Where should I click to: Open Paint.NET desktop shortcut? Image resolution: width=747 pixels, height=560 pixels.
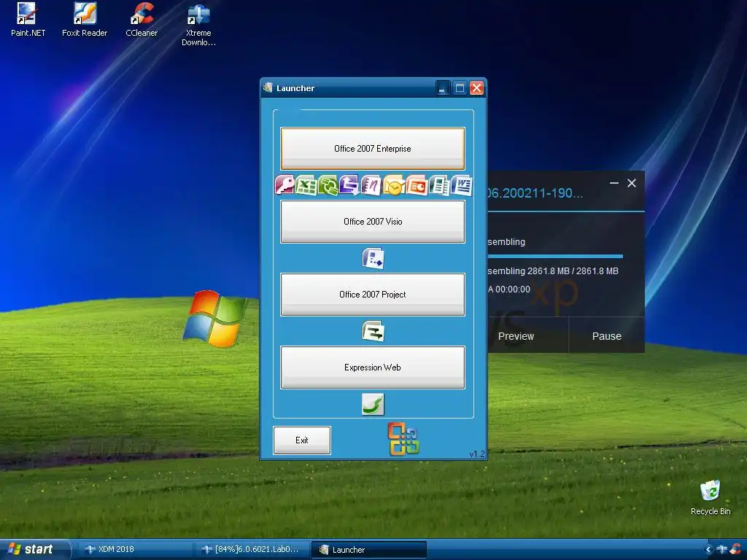pos(28,20)
